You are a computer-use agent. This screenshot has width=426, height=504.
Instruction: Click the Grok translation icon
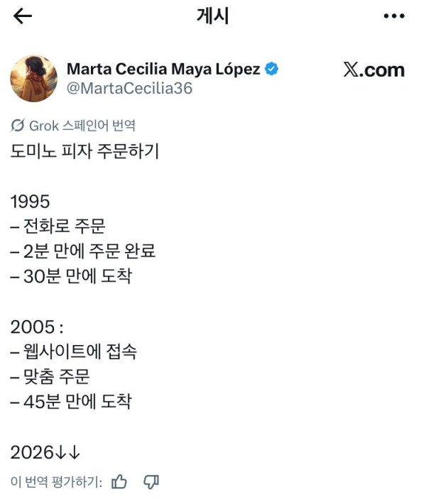[17, 126]
